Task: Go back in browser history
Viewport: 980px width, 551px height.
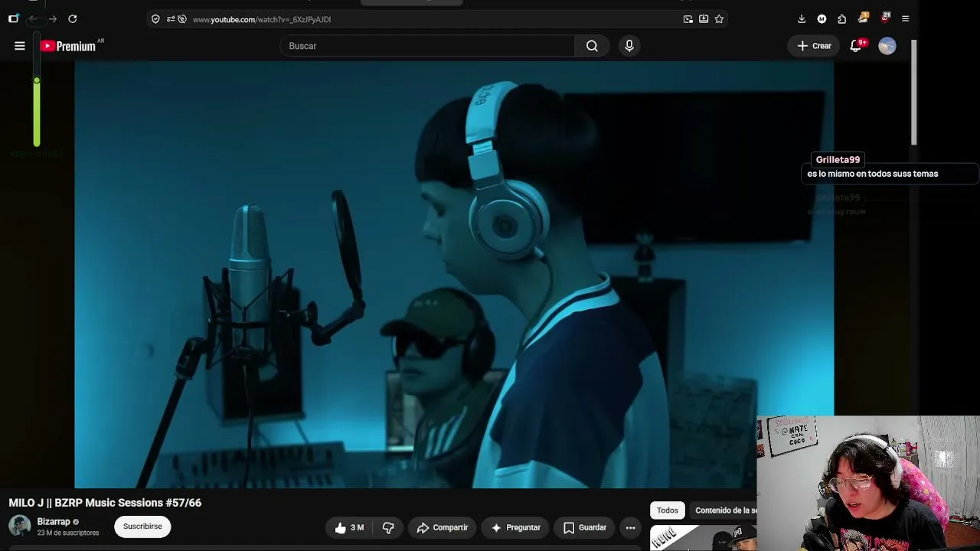Action: tap(33, 18)
